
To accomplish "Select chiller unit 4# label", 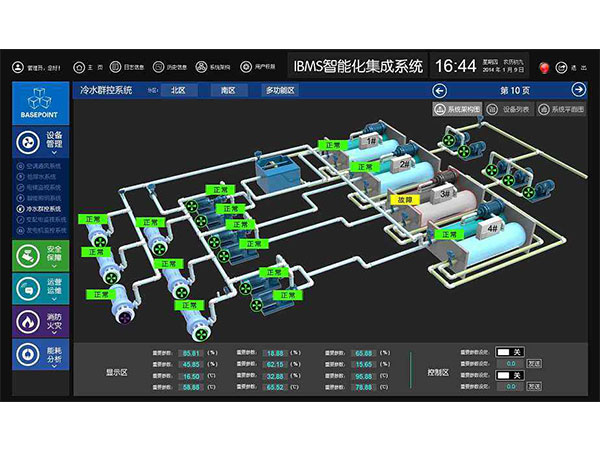I will pyautogui.click(x=493, y=228).
